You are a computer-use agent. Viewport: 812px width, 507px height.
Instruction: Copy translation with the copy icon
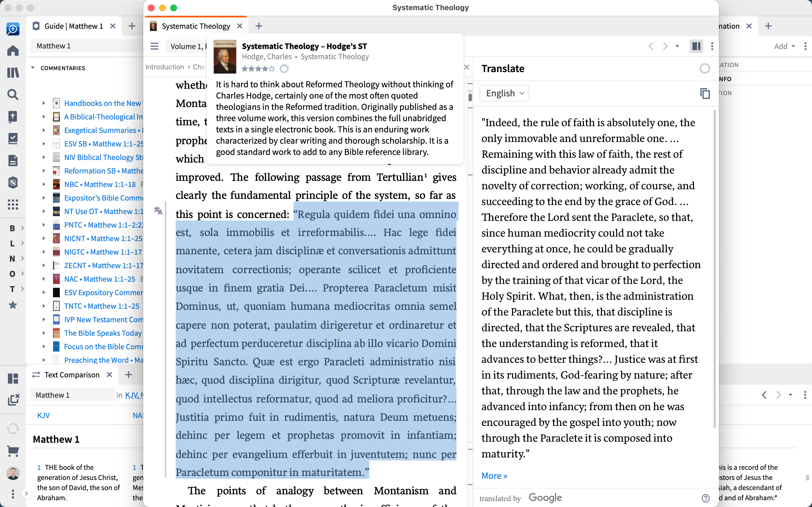point(705,93)
